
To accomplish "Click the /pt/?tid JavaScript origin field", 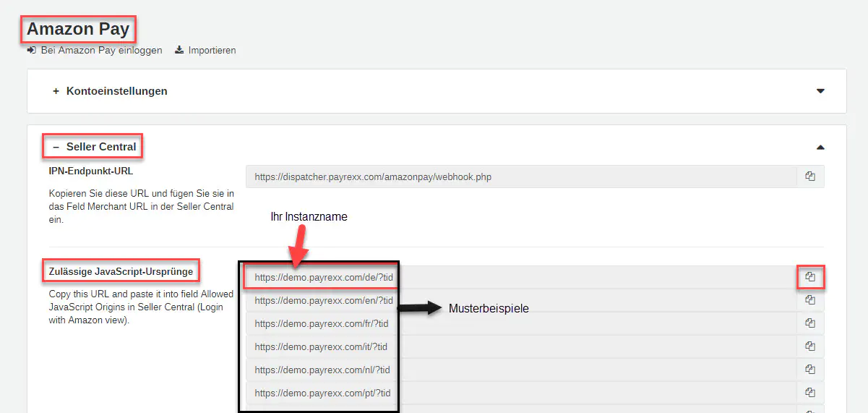I will click(520, 393).
